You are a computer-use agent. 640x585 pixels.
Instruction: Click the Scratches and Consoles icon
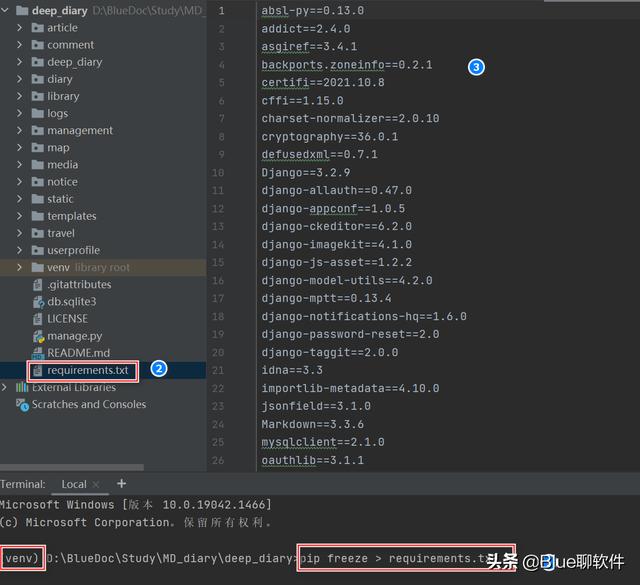tap(22, 405)
